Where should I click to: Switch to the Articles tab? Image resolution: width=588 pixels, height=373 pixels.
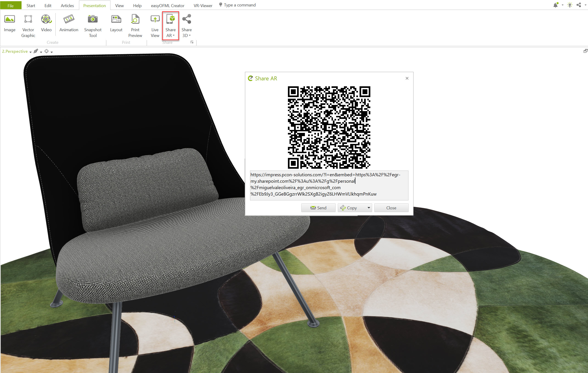coord(67,5)
